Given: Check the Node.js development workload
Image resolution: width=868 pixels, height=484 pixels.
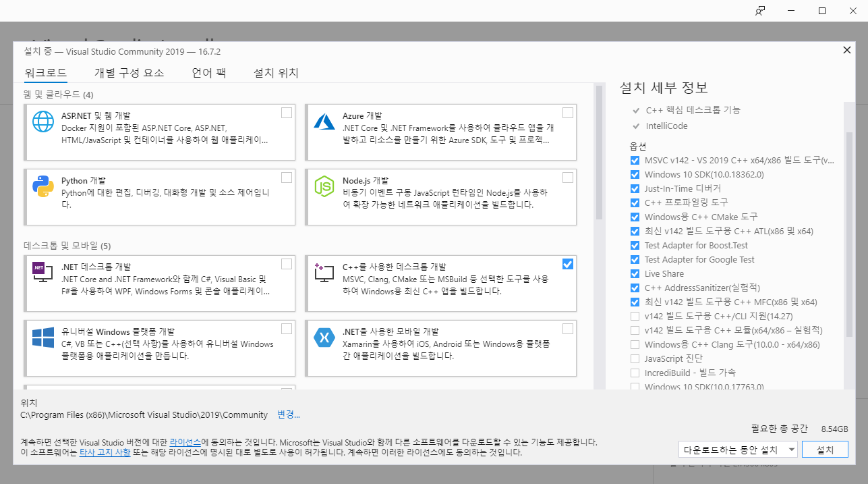Looking at the screenshot, I should [568, 178].
